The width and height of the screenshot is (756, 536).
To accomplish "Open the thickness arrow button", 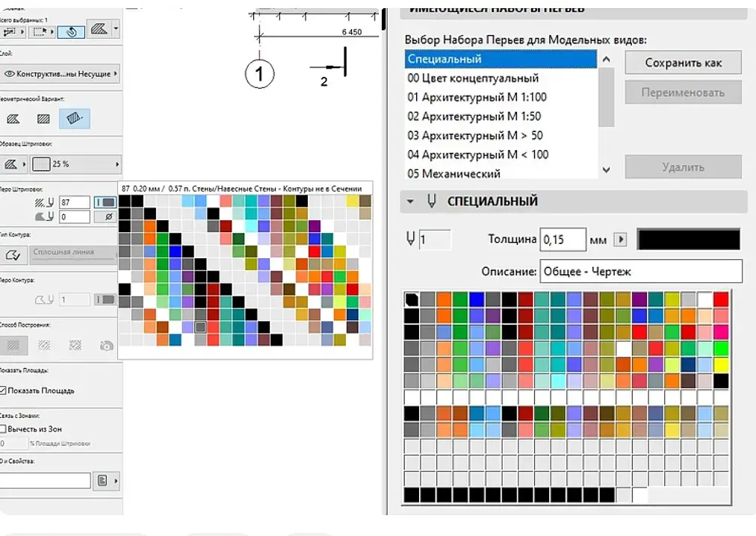I will 620,239.
